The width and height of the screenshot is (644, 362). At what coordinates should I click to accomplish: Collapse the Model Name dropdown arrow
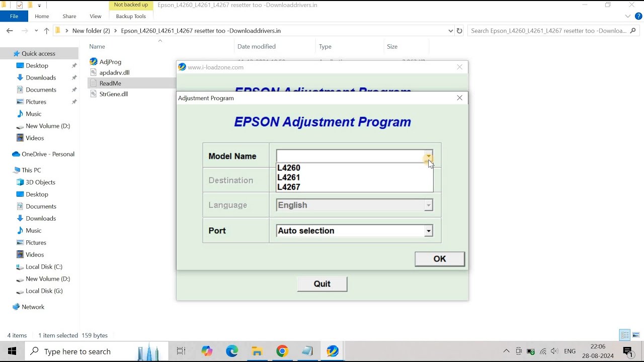pos(428,156)
